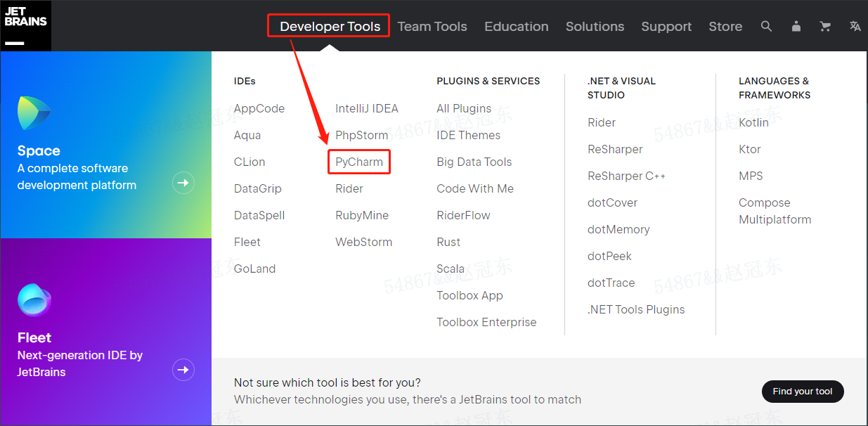Open the Scala plugin link
This screenshot has height=426, width=868.
tap(451, 269)
